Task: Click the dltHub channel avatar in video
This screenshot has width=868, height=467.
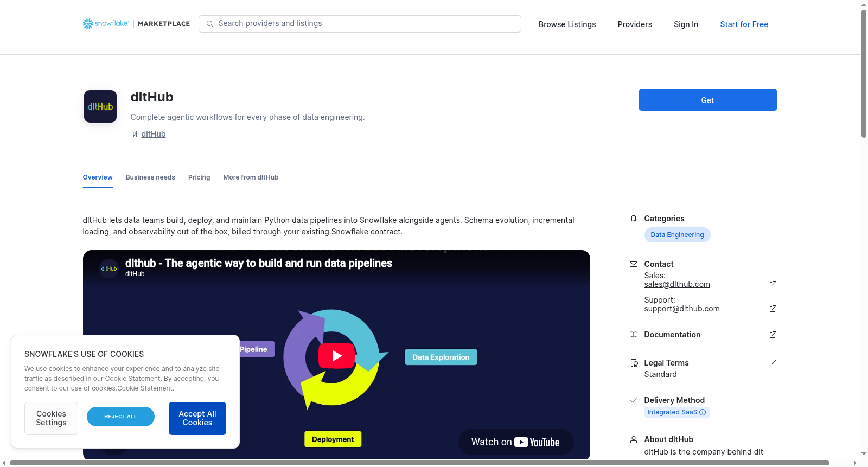Action: [109, 268]
